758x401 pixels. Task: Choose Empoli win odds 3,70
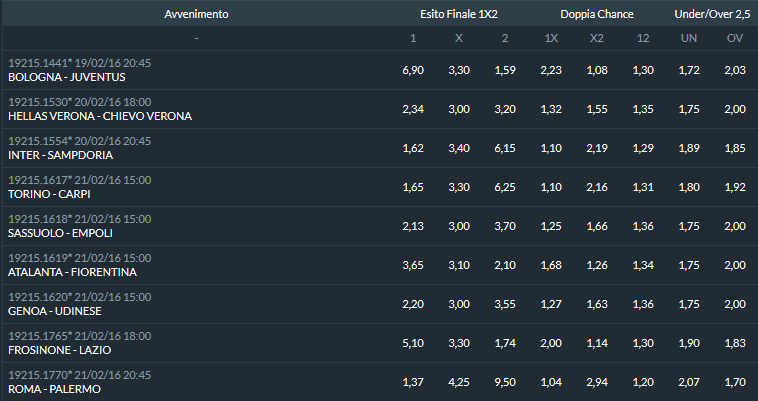tap(505, 226)
